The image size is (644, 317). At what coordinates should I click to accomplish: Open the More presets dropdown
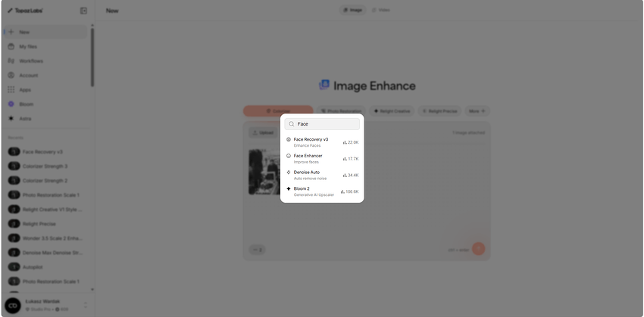[x=477, y=111]
